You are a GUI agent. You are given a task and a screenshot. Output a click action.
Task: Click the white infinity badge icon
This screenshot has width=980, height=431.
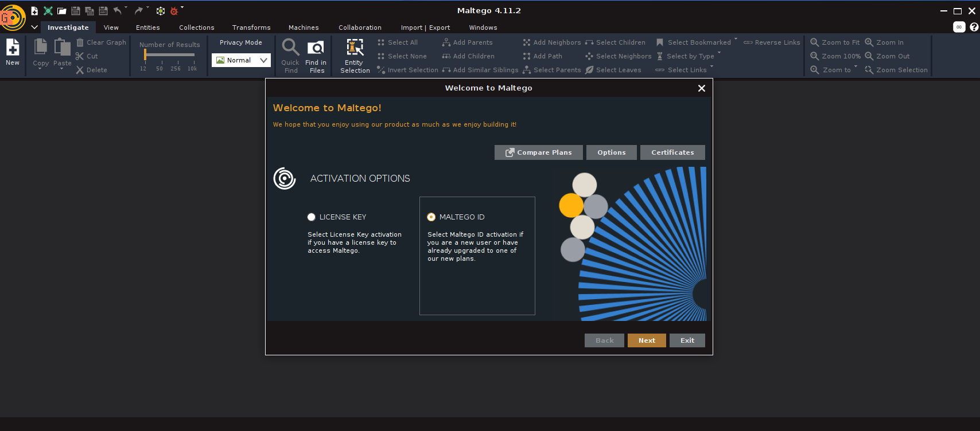click(959, 27)
